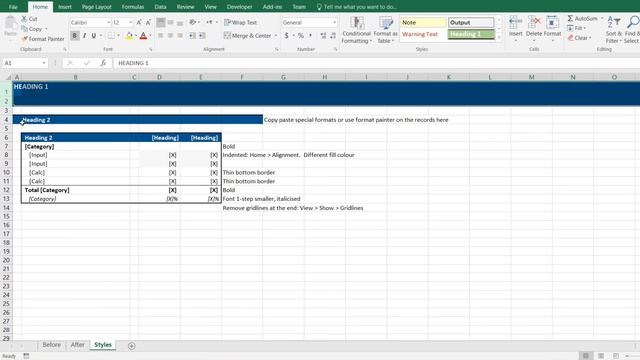Open the Fill dropdown in Editing
The height and width of the screenshot is (360, 640).
pyautogui.click(x=577, y=28)
